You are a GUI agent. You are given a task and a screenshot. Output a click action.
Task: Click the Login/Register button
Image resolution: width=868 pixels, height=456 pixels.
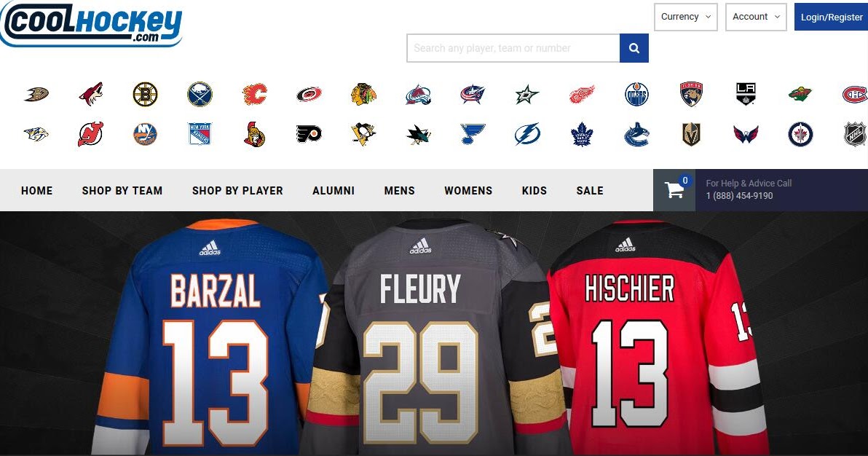[x=831, y=17]
